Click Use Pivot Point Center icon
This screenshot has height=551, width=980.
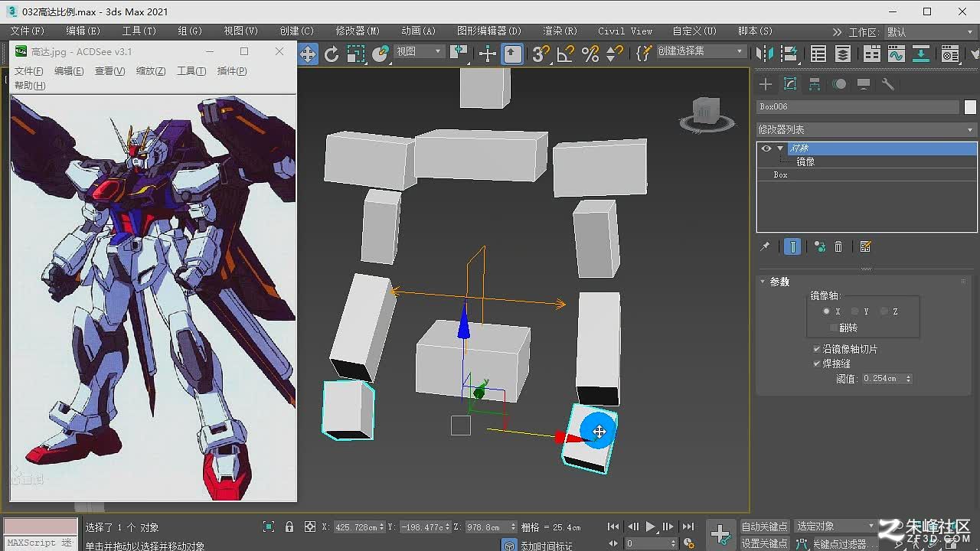coord(459,54)
